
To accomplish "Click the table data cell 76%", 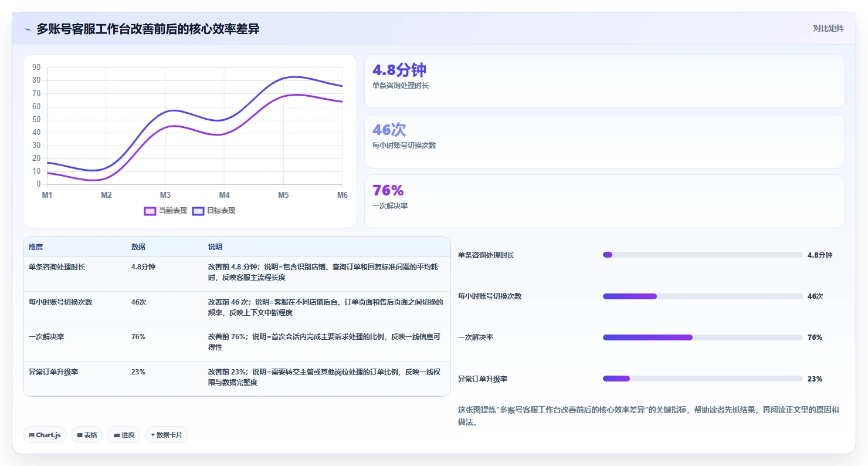I will click(138, 337).
